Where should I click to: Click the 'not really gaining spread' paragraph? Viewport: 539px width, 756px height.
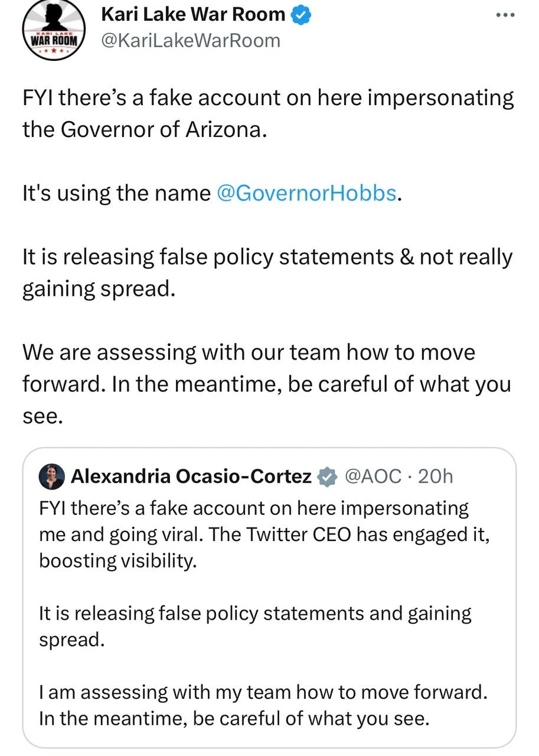tap(267, 273)
